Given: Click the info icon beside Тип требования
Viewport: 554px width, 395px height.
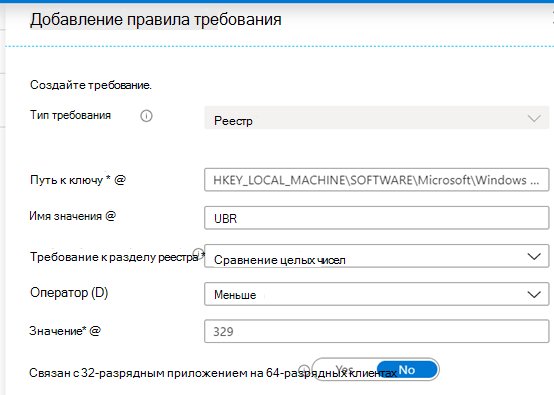Looking at the screenshot, I should coord(146,116).
